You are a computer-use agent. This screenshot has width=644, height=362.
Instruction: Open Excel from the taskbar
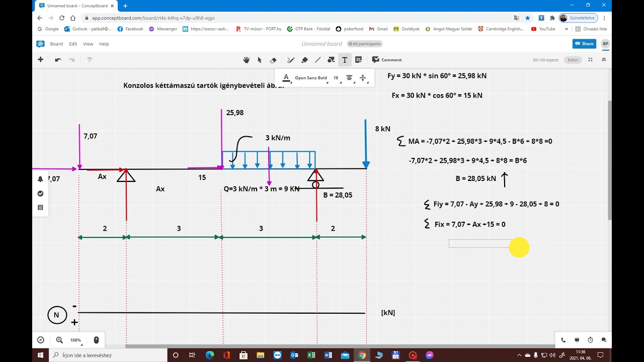(311, 355)
